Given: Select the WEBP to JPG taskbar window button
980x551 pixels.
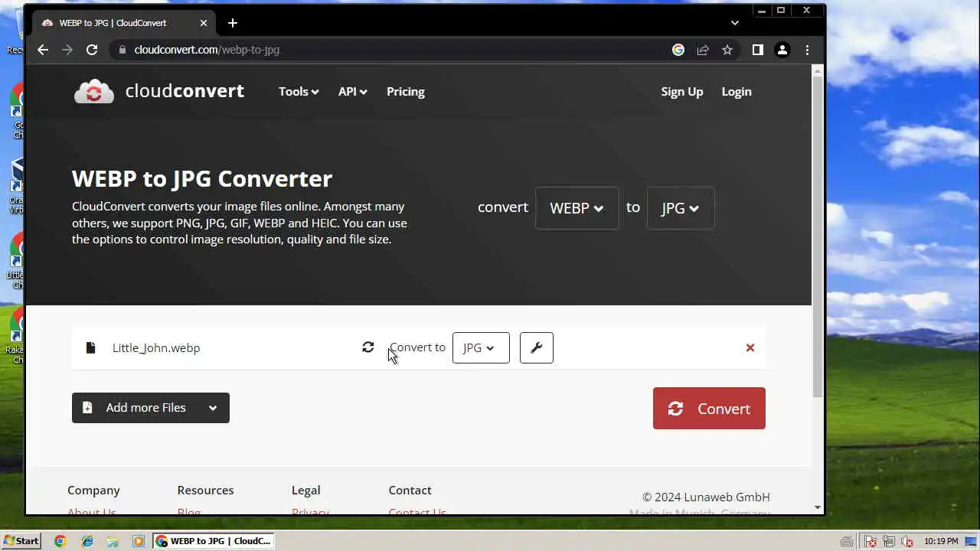Looking at the screenshot, I should [x=214, y=541].
